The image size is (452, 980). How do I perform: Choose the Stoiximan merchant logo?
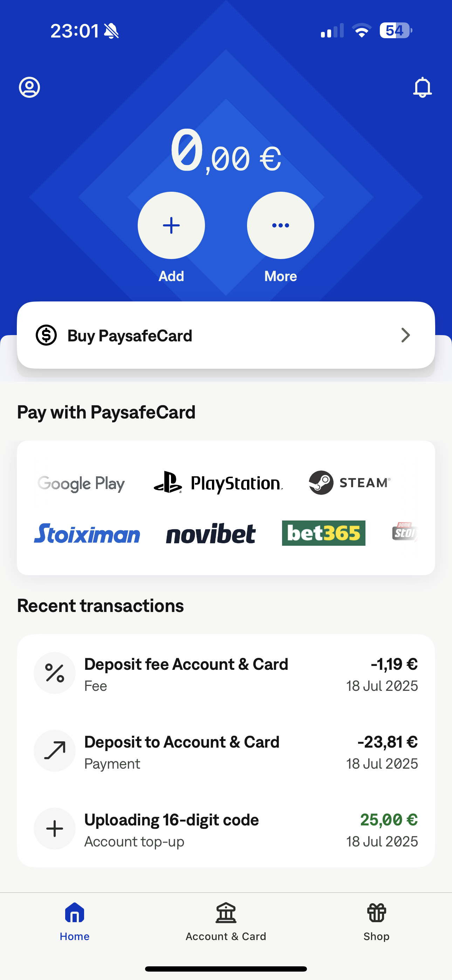(87, 533)
